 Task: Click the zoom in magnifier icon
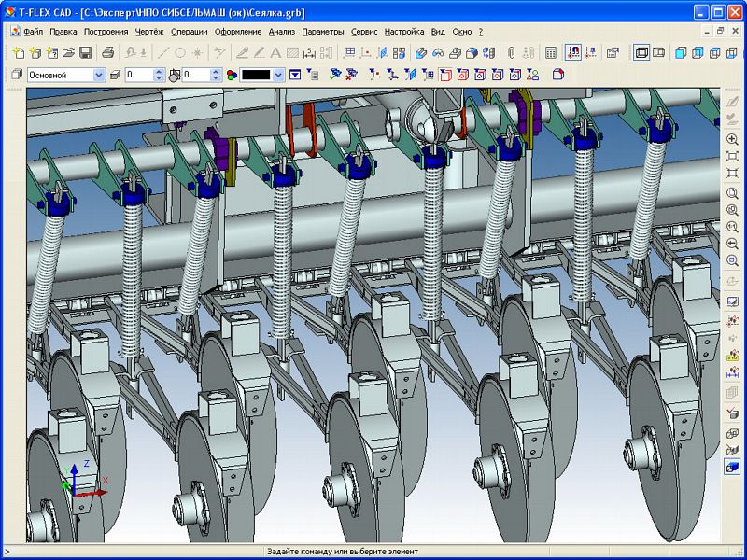point(732,139)
